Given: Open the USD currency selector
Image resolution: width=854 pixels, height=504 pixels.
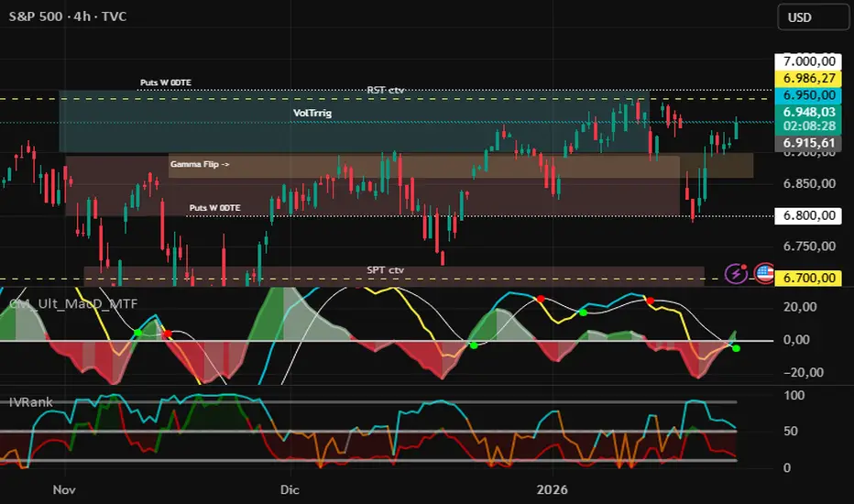Looking at the screenshot, I should coord(812,16).
